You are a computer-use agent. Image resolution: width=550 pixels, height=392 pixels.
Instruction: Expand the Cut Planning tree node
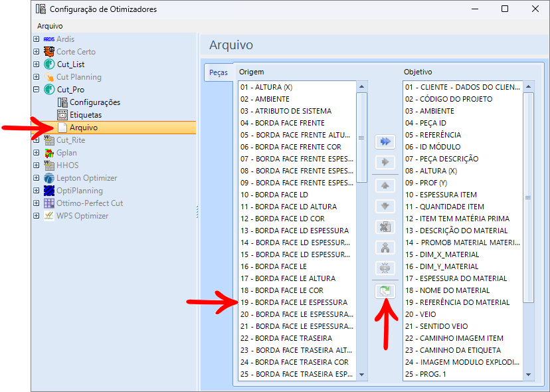pyautogui.click(x=36, y=77)
